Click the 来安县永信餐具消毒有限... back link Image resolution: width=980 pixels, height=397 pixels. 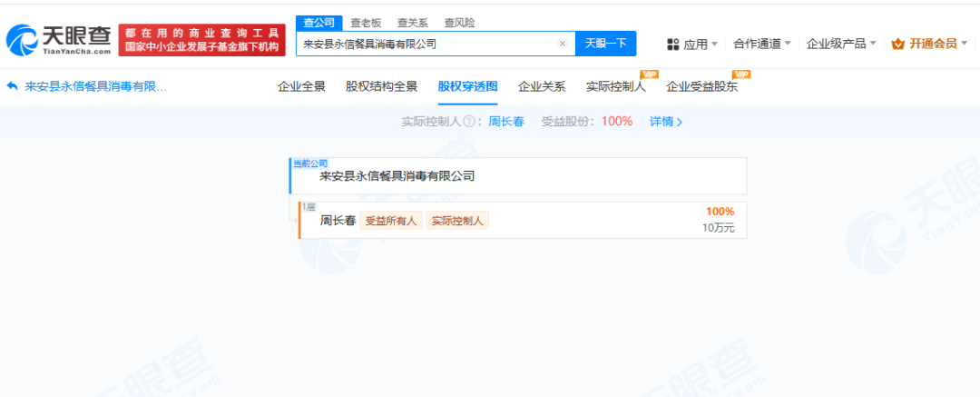(x=95, y=87)
